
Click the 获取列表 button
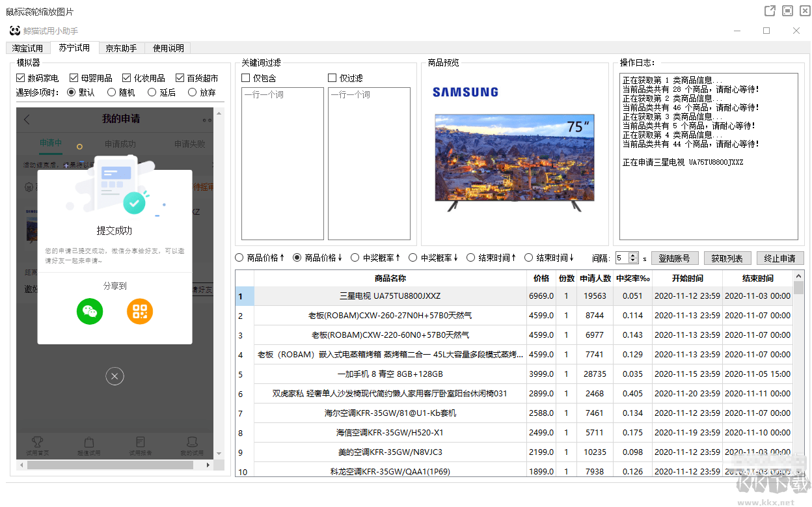coord(727,258)
